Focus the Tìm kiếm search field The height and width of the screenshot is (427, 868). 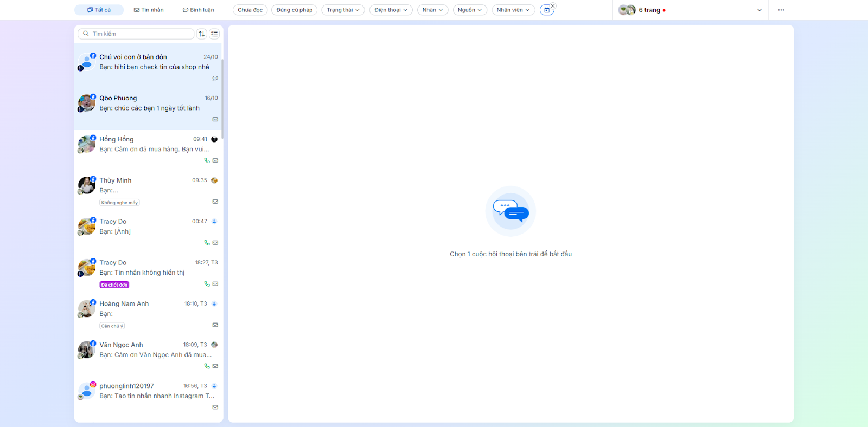(x=136, y=34)
